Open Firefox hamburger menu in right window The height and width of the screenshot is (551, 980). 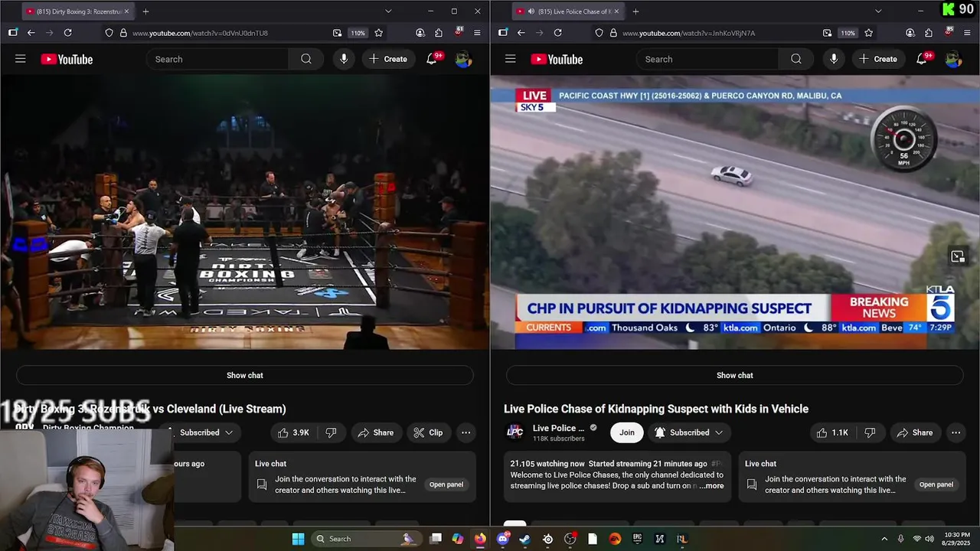pos(967,33)
